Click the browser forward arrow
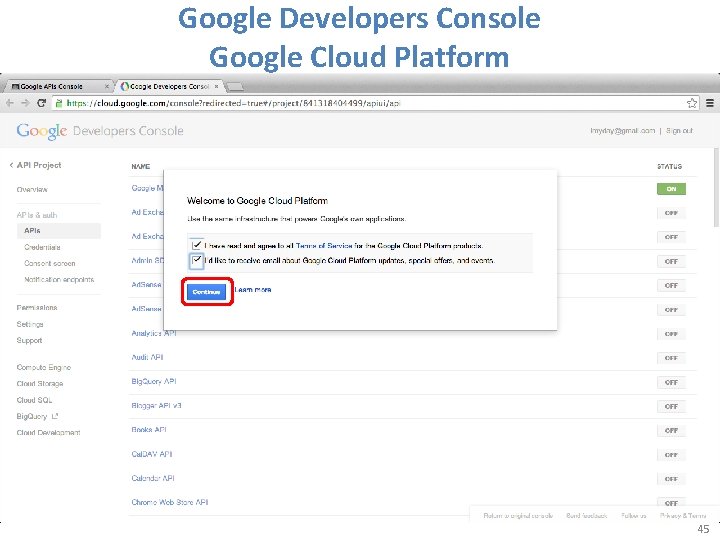Screen dimensions: 720x540 (25, 103)
